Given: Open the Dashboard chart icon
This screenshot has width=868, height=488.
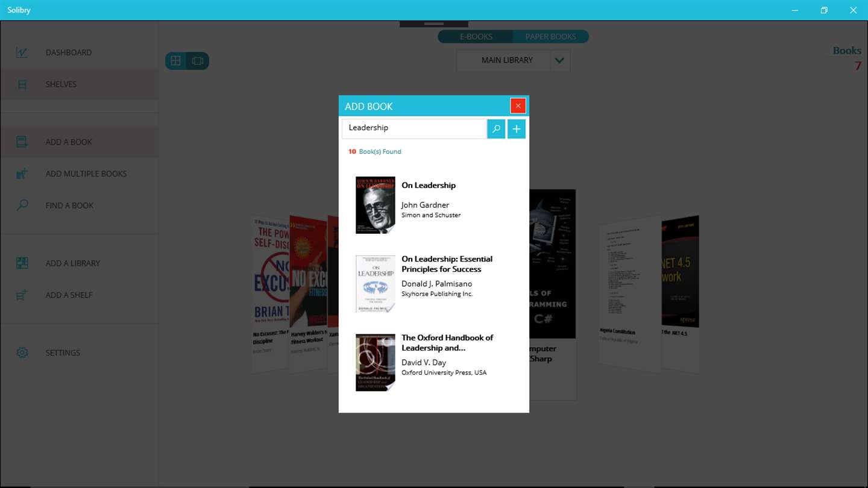Looking at the screenshot, I should click(x=22, y=52).
